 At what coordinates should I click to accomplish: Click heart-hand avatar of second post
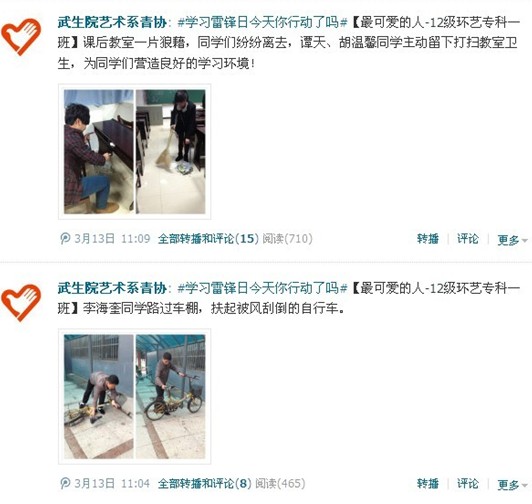coord(21,303)
